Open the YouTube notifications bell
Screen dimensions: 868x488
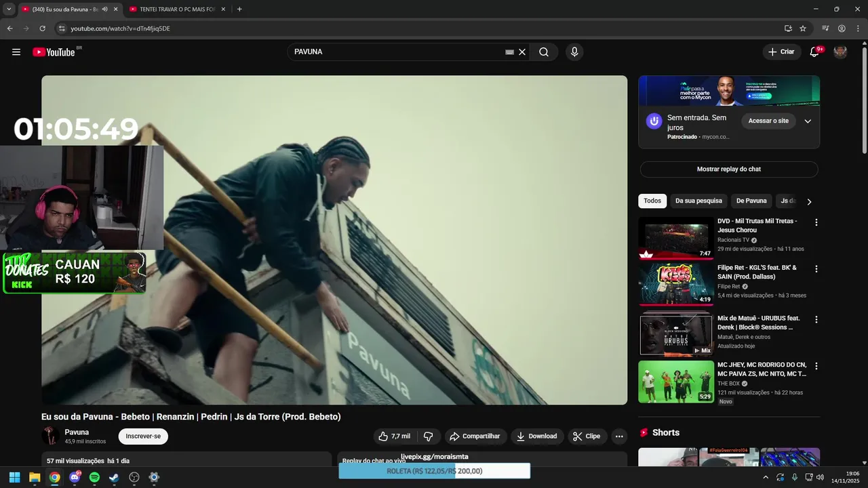pyautogui.click(x=815, y=52)
